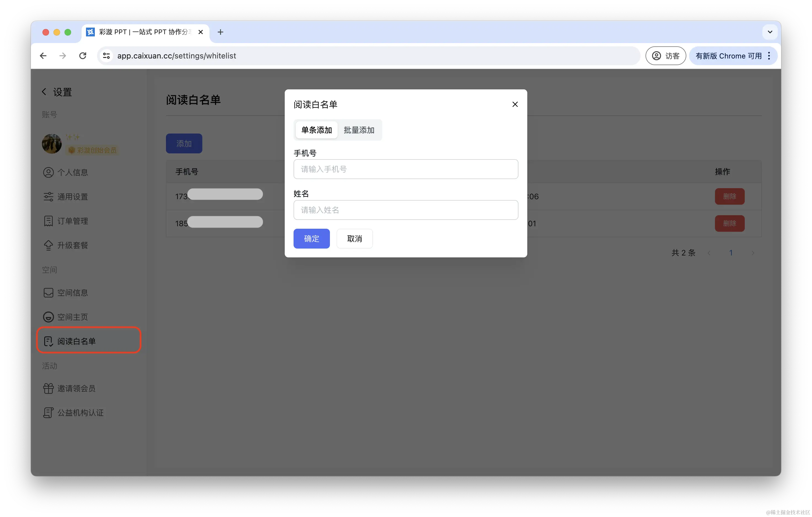The width and height of the screenshot is (812, 517).
Task: Click the back chevron beside 设置
Action: pyautogui.click(x=44, y=92)
